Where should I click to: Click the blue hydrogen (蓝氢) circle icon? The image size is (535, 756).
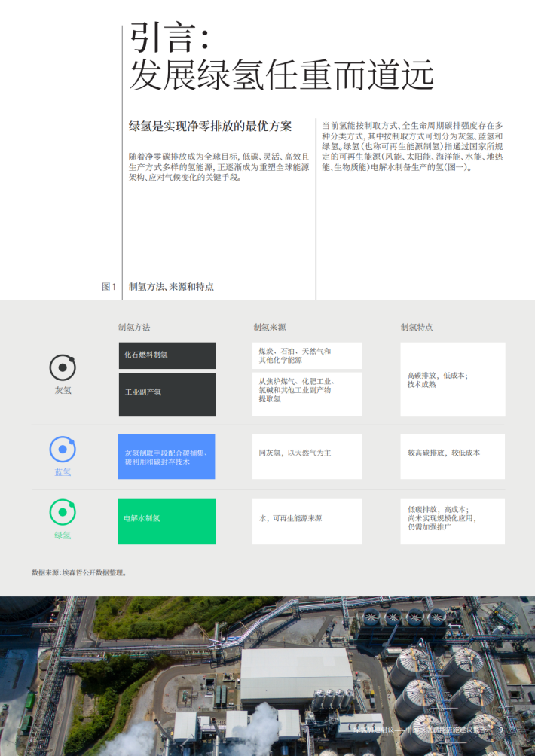[63, 449]
